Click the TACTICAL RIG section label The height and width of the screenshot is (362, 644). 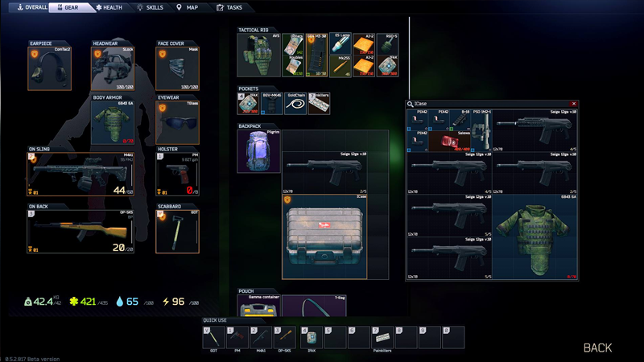click(x=254, y=30)
